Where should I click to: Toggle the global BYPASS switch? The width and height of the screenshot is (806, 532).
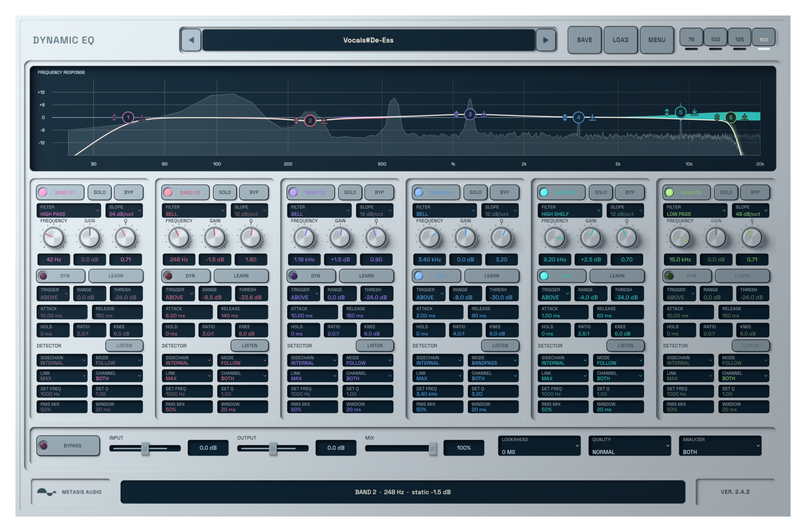tap(68, 445)
